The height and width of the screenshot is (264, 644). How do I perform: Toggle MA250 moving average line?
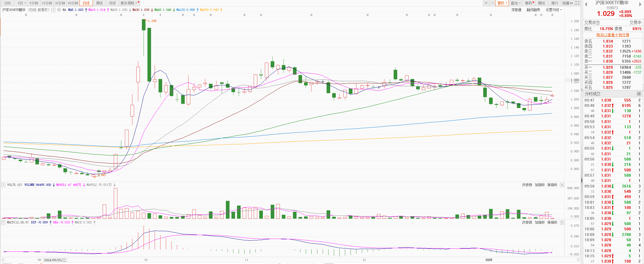209,10
